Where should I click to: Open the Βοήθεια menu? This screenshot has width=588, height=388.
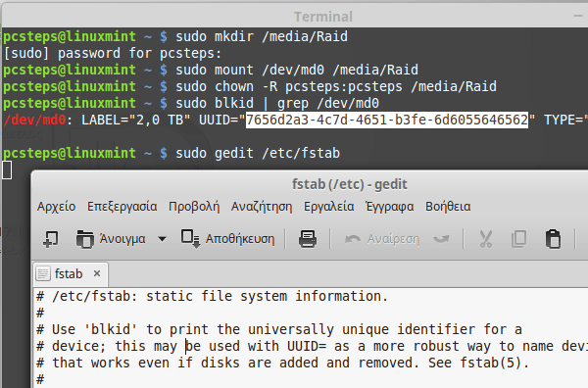click(448, 207)
